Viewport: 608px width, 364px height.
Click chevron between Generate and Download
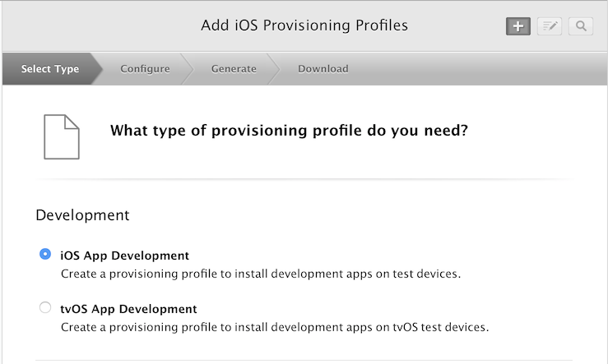[274, 69]
